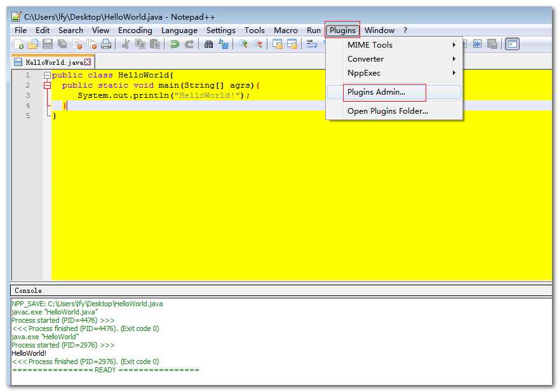The image size is (559, 392).
Task: Open the Run menu
Action: pyautogui.click(x=314, y=30)
